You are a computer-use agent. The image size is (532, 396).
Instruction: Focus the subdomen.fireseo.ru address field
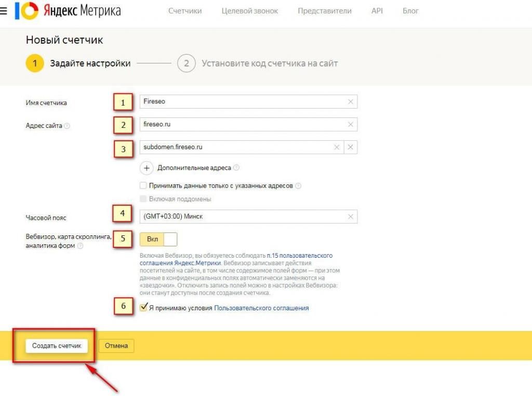(242, 147)
